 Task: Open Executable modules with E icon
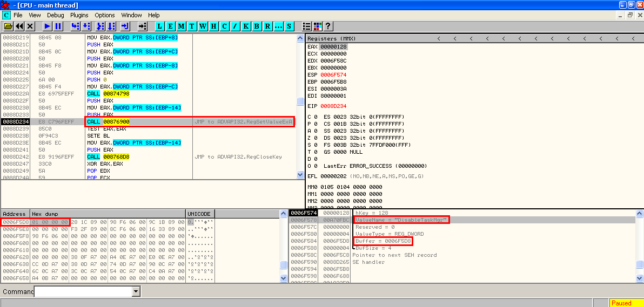tap(171, 26)
